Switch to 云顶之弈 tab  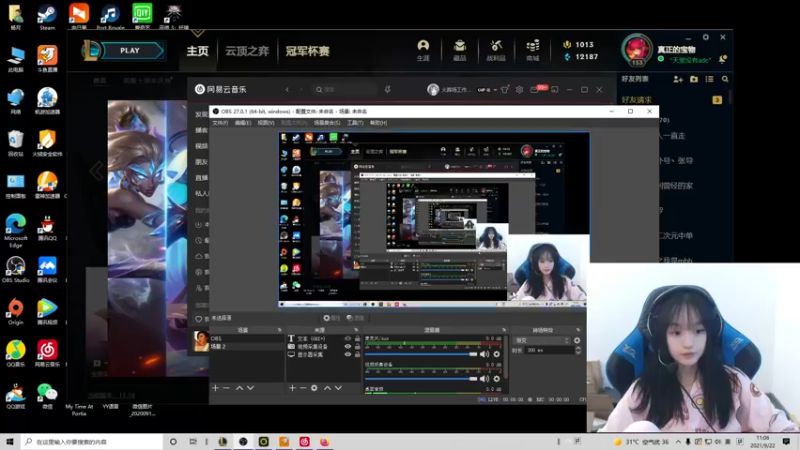[x=247, y=51]
